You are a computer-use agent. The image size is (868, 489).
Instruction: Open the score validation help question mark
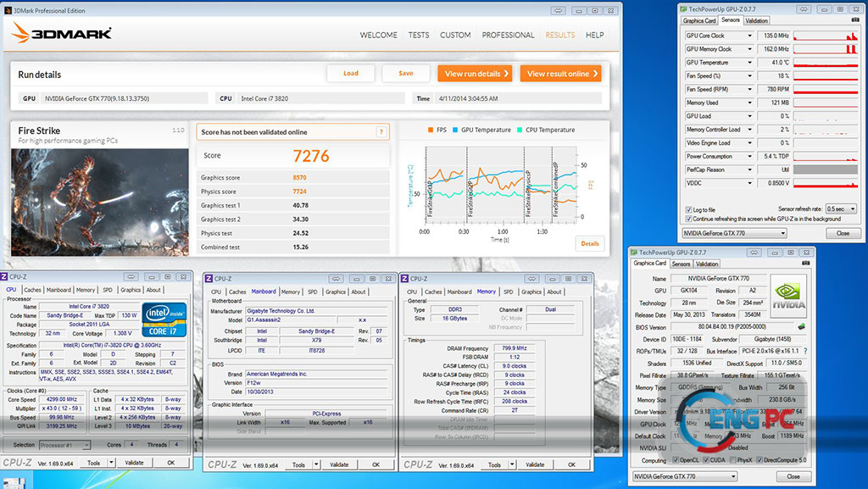click(381, 131)
